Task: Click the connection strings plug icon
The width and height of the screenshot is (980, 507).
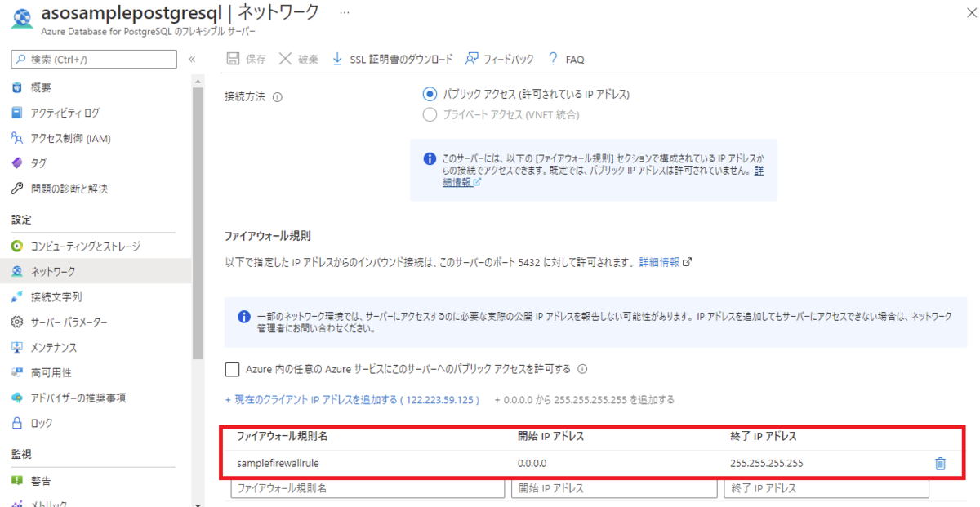Action: [x=17, y=296]
